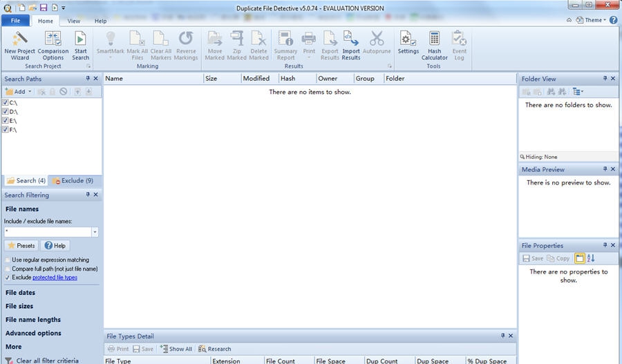Launch the New Project Wizard

pyautogui.click(x=19, y=46)
